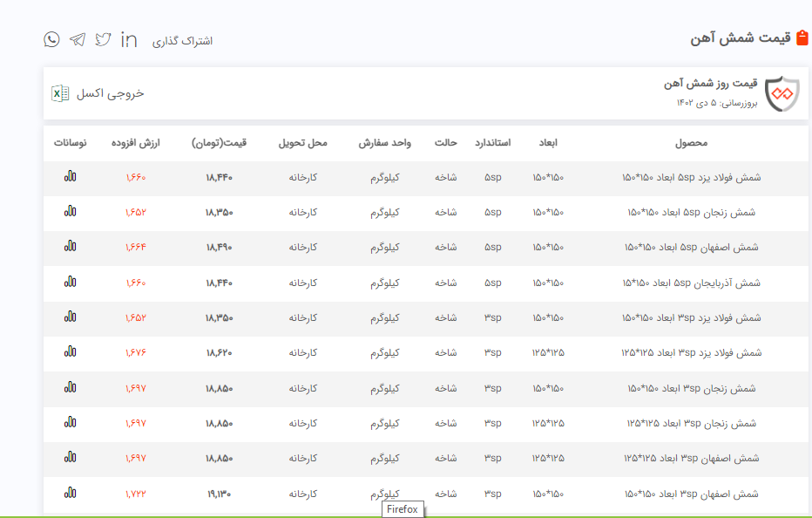Image resolution: width=812 pixels, height=518 pixels.
Task: Click the نوسانات column header
Action: point(70,142)
